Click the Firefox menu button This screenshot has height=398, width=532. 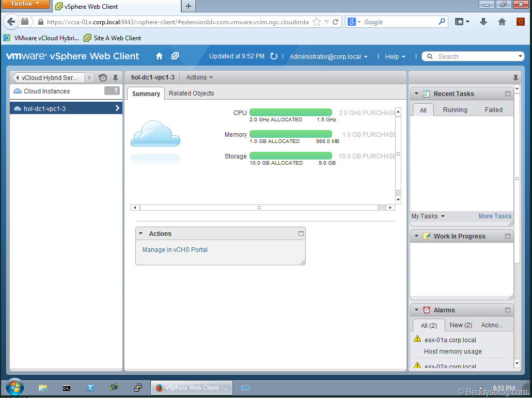point(25,5)
